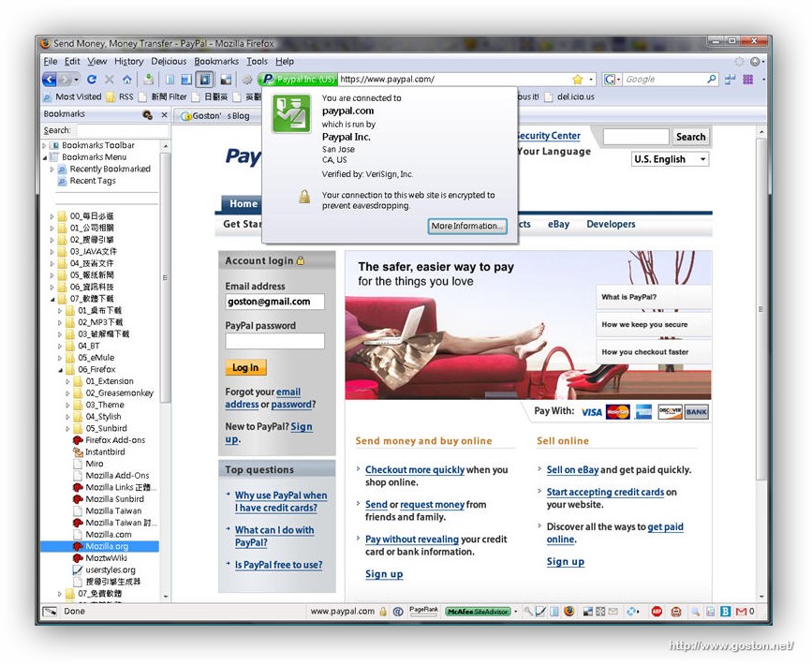Open the Gmail notifier icon in the status bar
The height and width of the screenshot is (665, 812).
pos(741,612)
